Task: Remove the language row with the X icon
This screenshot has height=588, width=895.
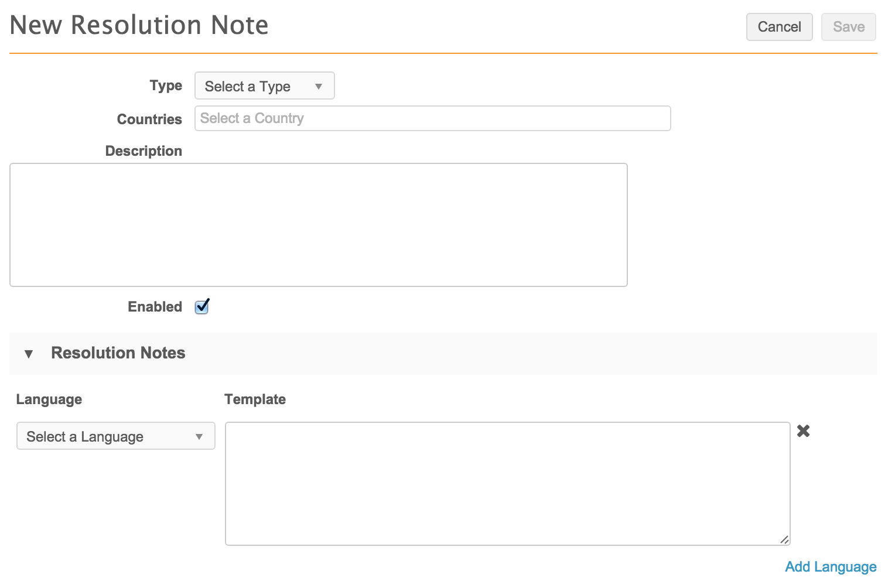Action: (803, 431)
